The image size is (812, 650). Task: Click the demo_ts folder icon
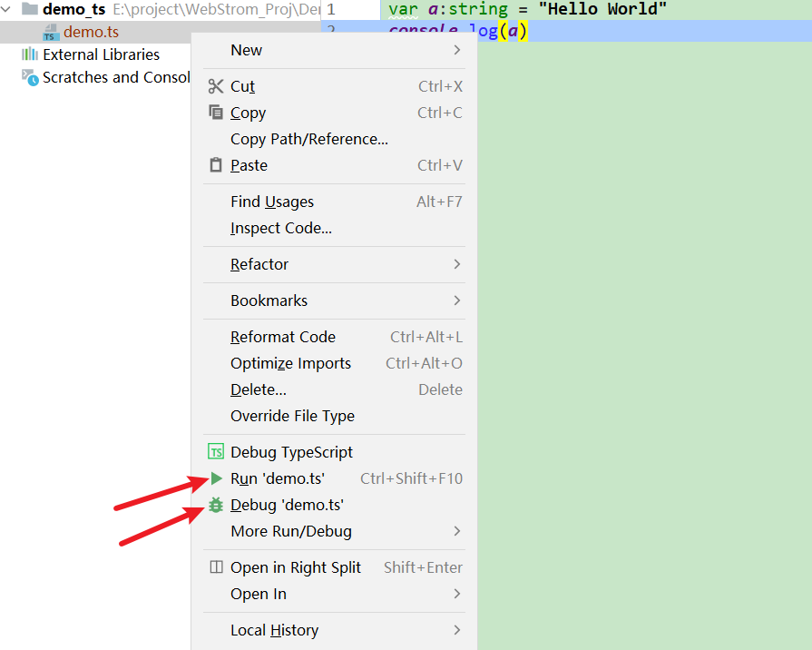pyautogui.click(x=29, y=8)
